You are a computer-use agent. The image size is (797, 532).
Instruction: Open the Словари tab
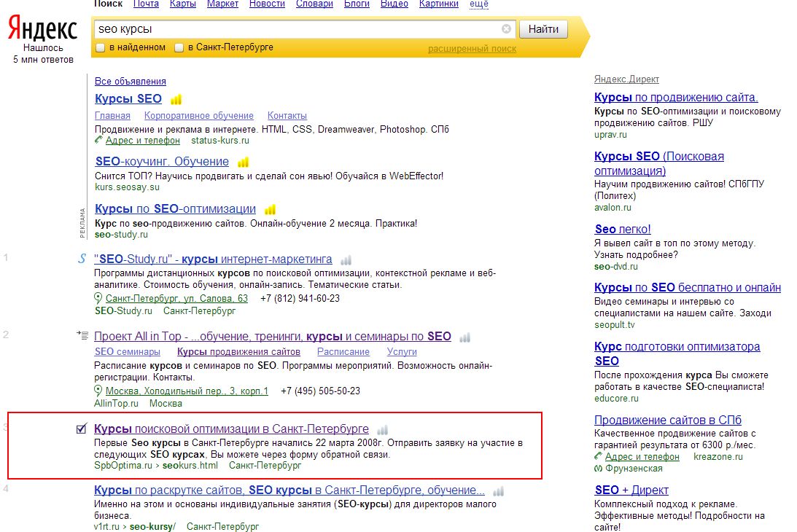pyautogui.click(x=314, y=4)
